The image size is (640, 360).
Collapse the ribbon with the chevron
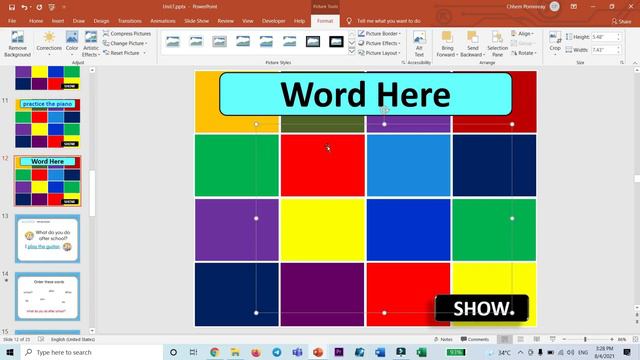pyautogui.click(x=635, y=62)
